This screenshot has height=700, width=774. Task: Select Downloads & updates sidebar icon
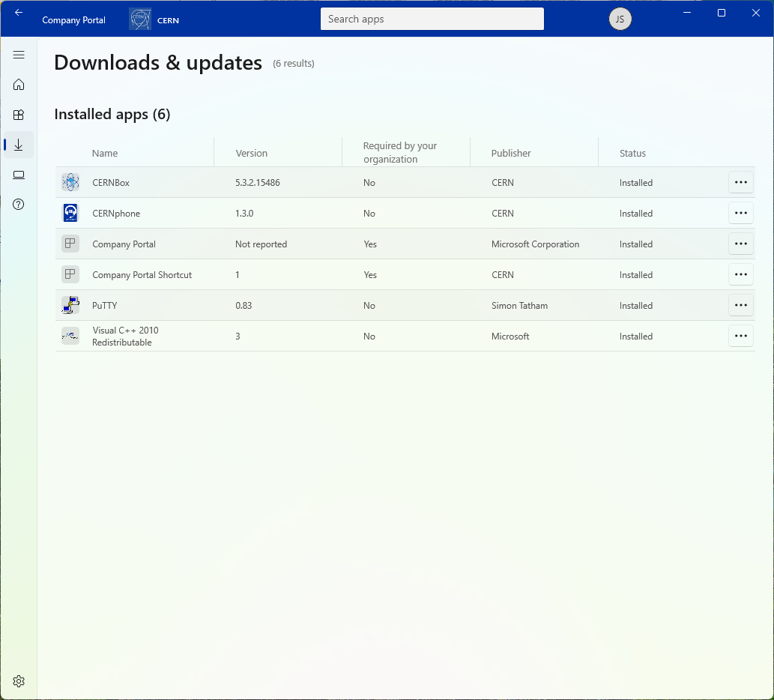pyautogui.click(x=19, y=145)
